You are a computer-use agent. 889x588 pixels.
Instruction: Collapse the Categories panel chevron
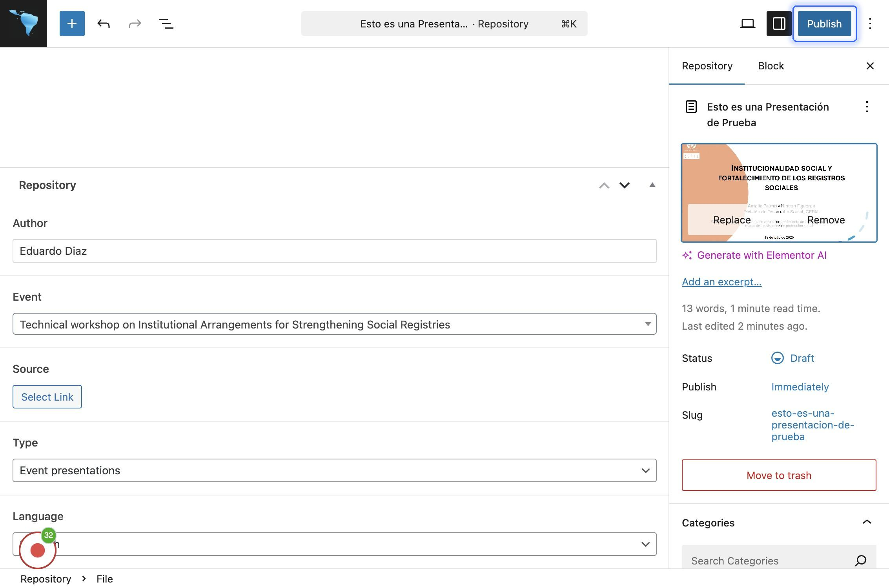[867, 522]
